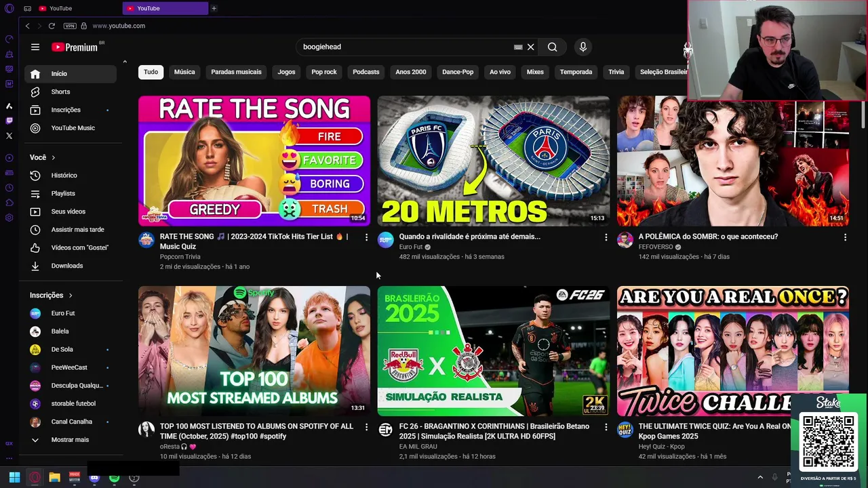
Task: Expand the Você section chevron
Action: 54,157
